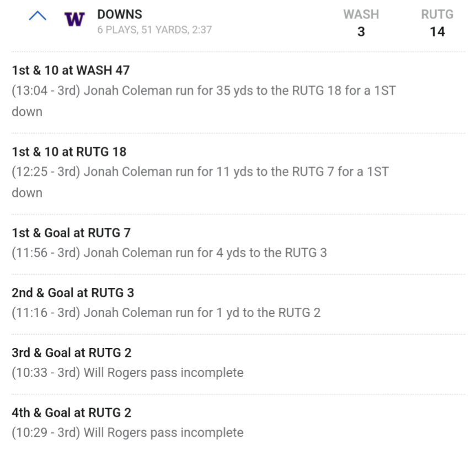Open the 1st & 10 at WASH 47 play
The width and height of the screenshot is (476, 450).
tap(71, 70)
